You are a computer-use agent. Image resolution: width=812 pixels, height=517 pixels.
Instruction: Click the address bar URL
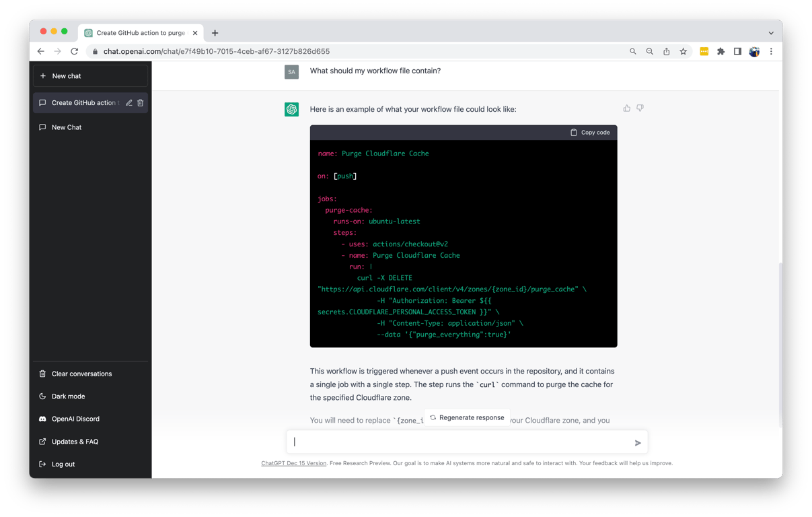coord(217,51)
